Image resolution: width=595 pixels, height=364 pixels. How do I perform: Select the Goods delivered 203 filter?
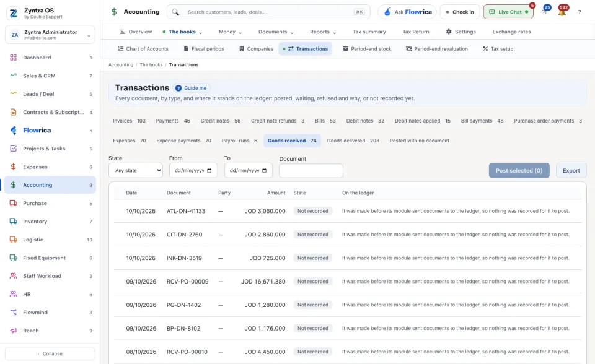click(353, 141)
